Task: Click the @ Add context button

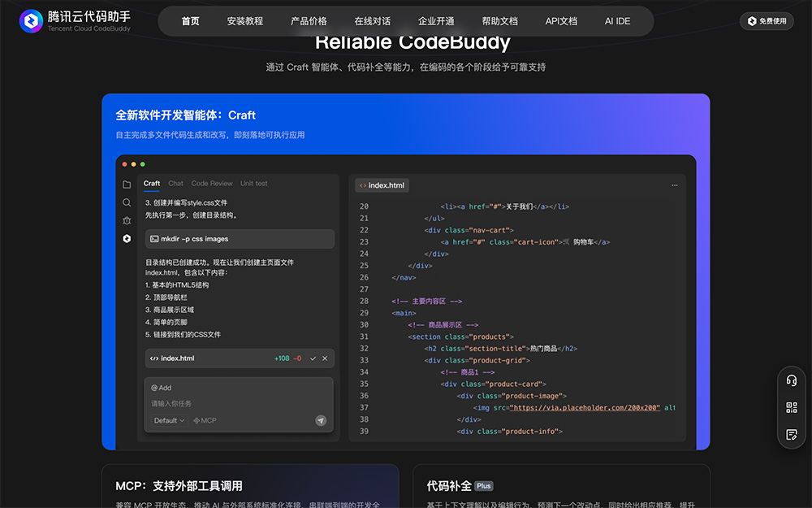Action: 161,388
